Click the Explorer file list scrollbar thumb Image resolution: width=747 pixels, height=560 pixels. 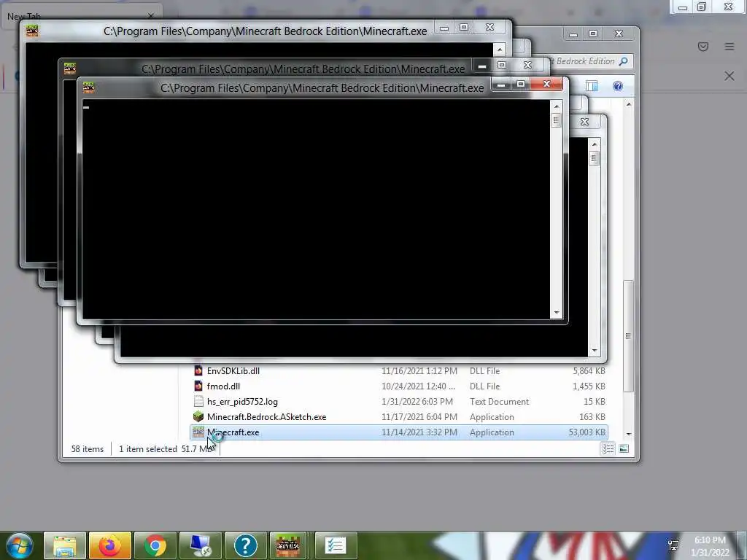[629, 335]
